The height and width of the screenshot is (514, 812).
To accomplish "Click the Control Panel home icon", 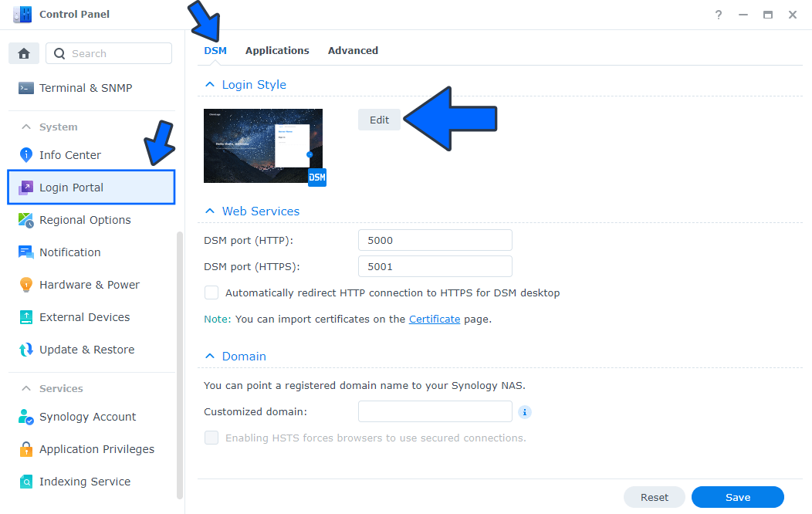I will (22, 52).
